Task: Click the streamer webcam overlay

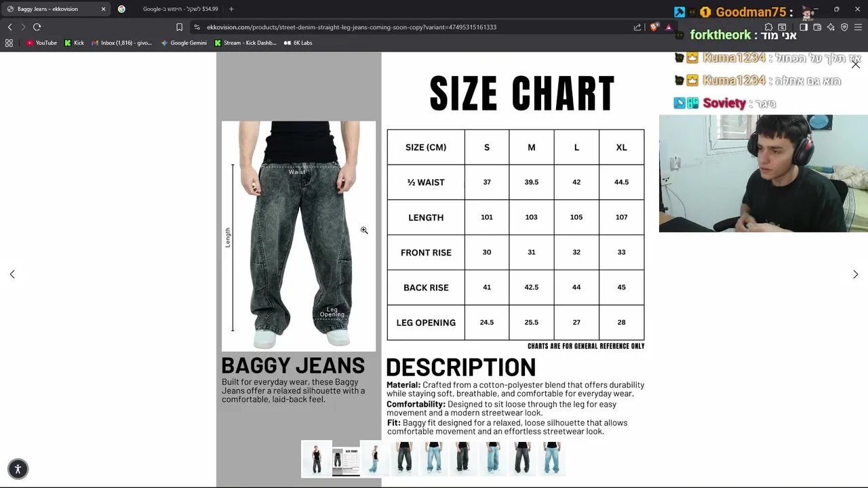Action: coord(764,174)
